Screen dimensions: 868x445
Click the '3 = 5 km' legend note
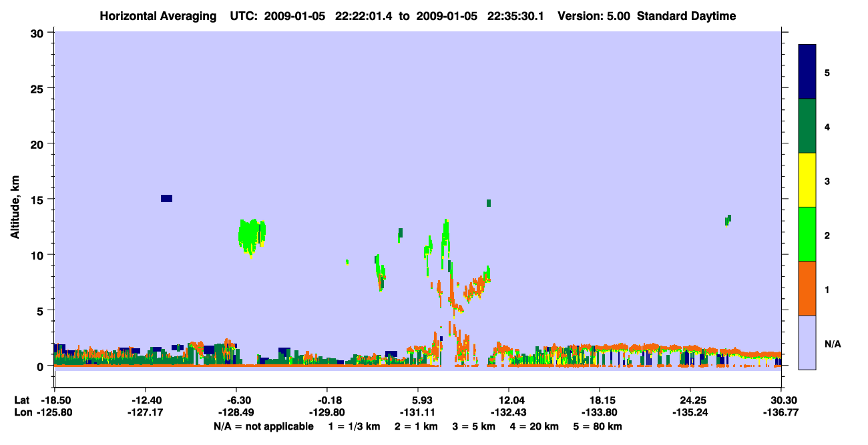pos(473,426)
